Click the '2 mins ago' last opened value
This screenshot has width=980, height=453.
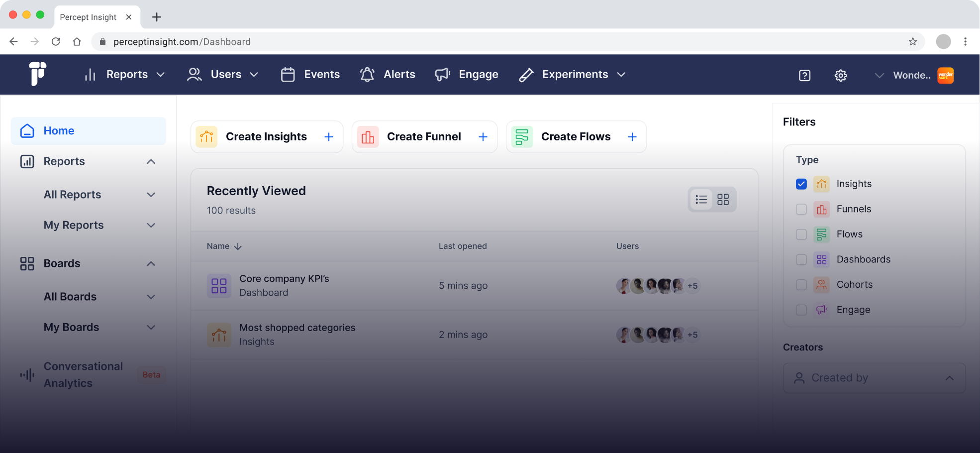click(x=463, y=335)
